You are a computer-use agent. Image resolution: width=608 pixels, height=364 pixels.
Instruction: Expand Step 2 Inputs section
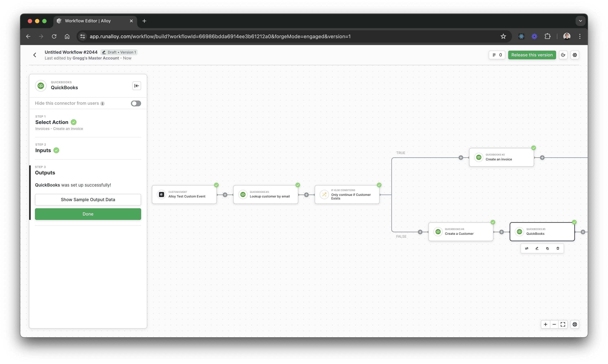tap(43, 150)
